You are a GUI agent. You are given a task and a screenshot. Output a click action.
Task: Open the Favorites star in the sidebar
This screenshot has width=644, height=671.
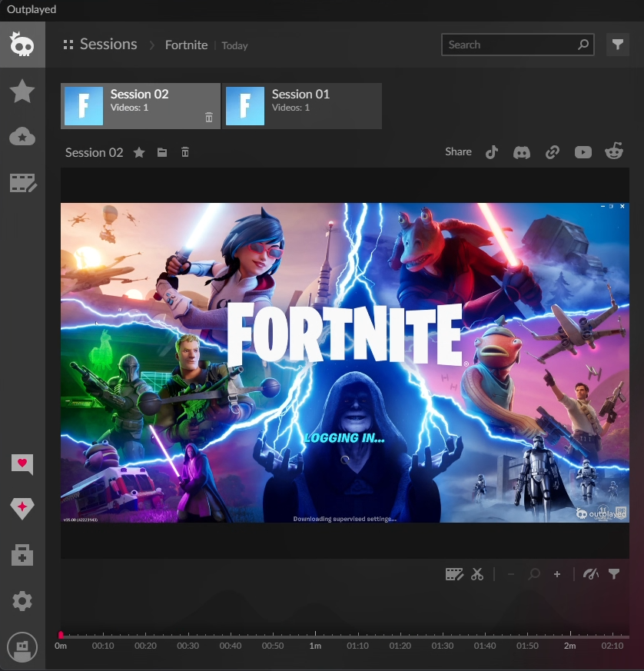[22, 91]
